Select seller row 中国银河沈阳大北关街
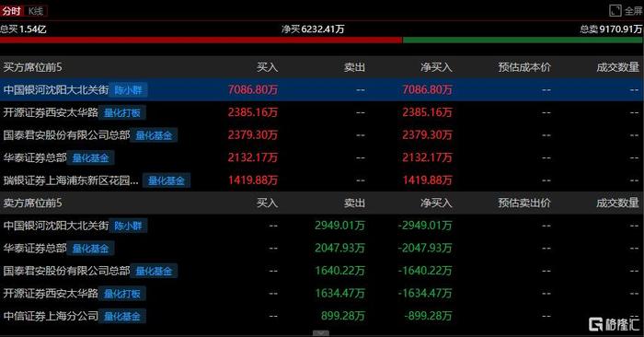 coord(322,226)
